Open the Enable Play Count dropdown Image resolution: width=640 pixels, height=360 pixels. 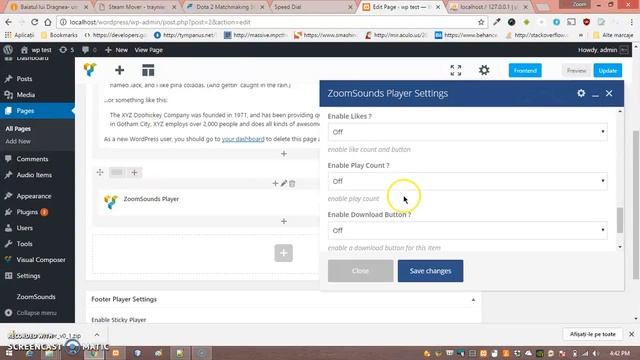click(x=467, y=181)
